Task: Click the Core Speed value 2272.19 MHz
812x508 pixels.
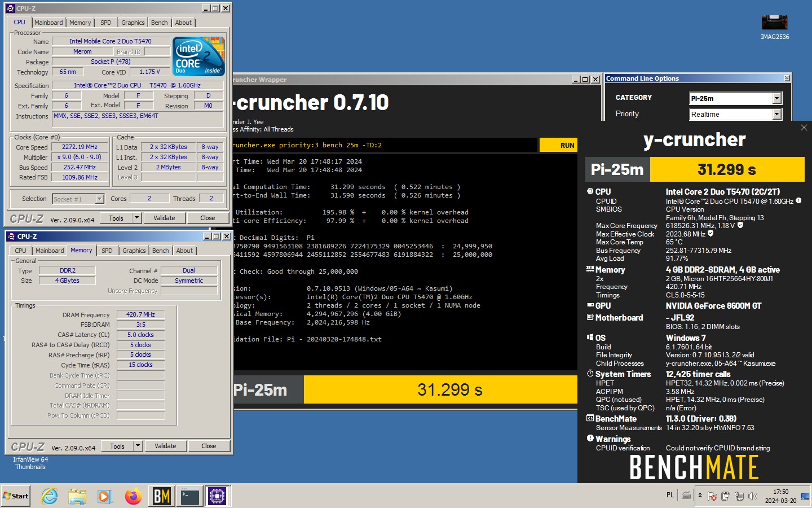Action: point(80,147)
